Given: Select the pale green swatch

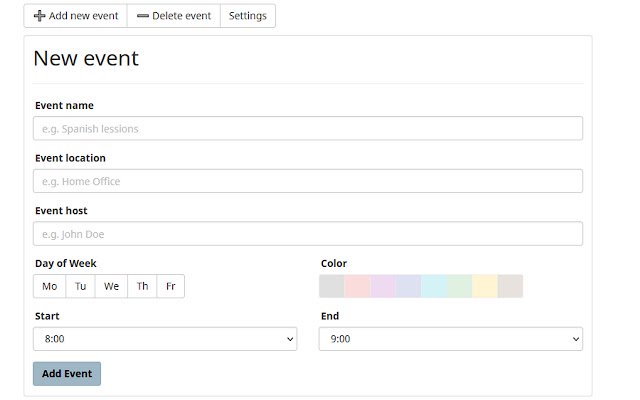Looking at the screenshot, I should pyautogui.click(x=459, y=287).
